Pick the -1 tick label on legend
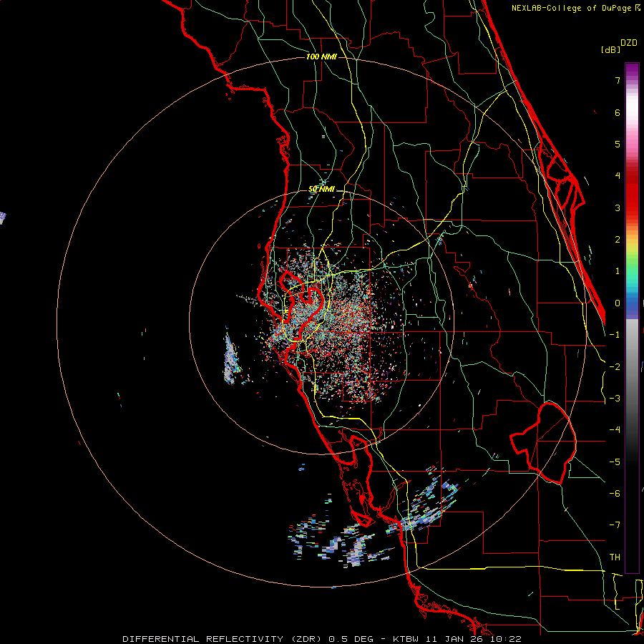644x644 pixels. coord(615,335)
